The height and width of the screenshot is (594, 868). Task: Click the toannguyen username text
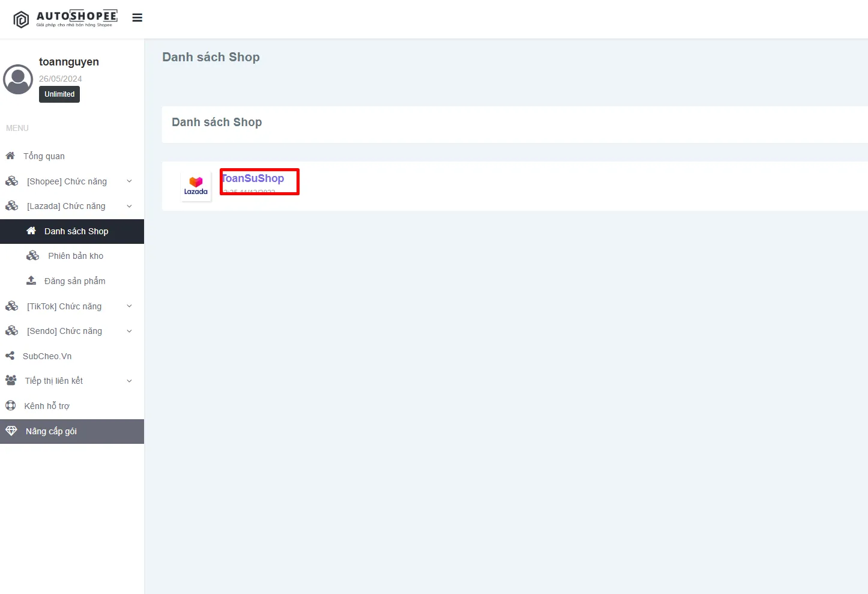[69, 62]
